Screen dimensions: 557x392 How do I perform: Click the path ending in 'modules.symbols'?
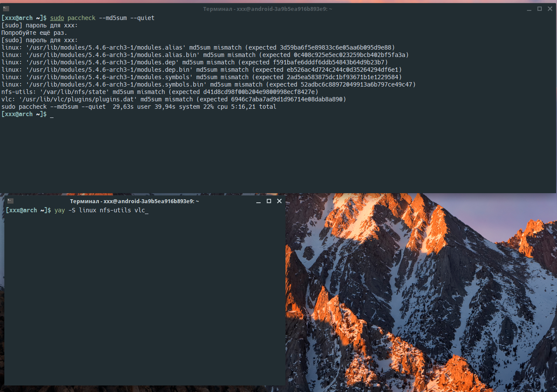109,77
